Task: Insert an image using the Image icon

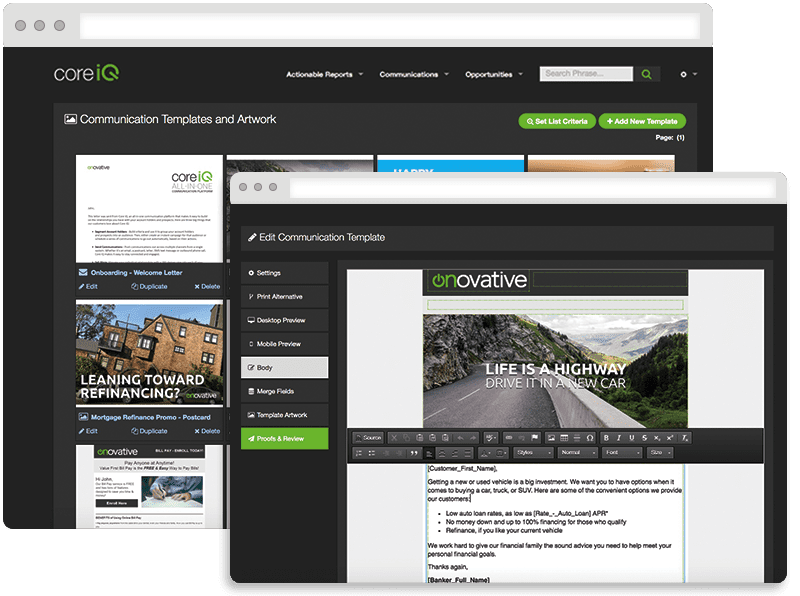Action: click(x=551, y=438)
